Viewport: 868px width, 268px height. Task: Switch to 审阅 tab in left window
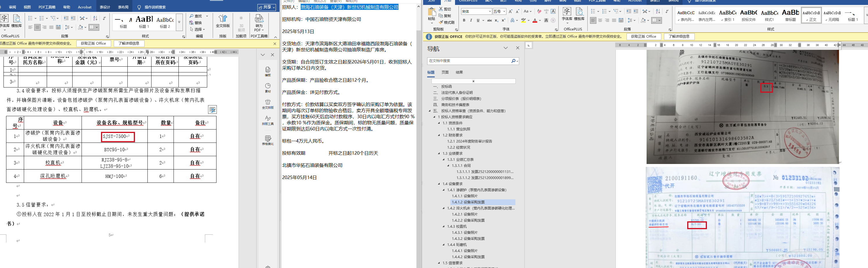click(12, 7)
